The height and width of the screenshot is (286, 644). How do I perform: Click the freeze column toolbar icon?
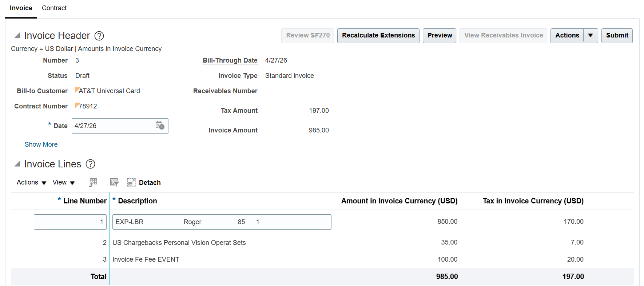[x=93, y=182]
